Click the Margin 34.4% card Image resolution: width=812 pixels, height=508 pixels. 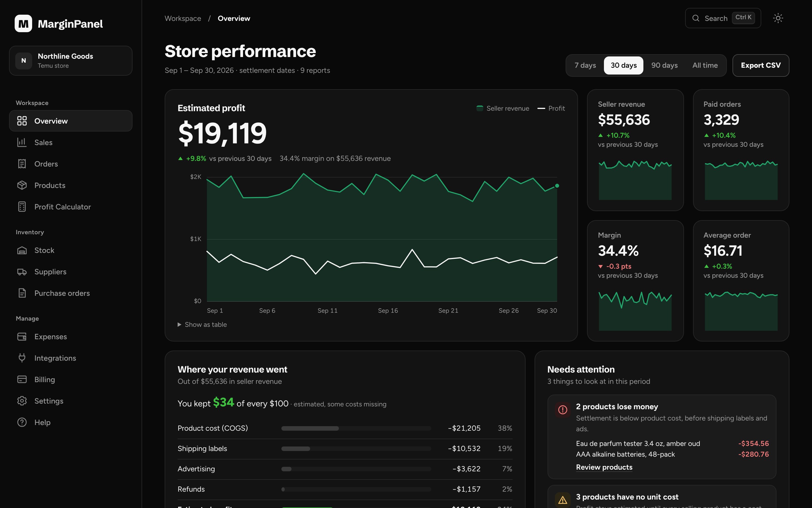coord(635,281)
